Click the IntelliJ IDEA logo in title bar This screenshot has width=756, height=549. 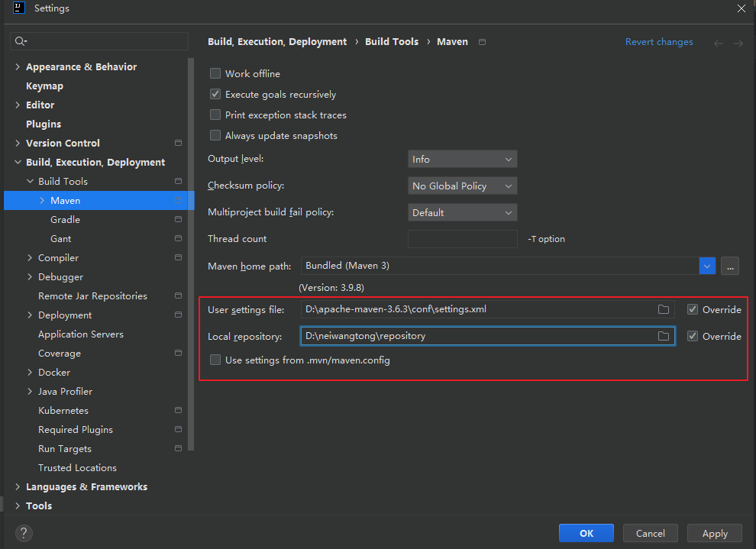click(x=19, y=8)
